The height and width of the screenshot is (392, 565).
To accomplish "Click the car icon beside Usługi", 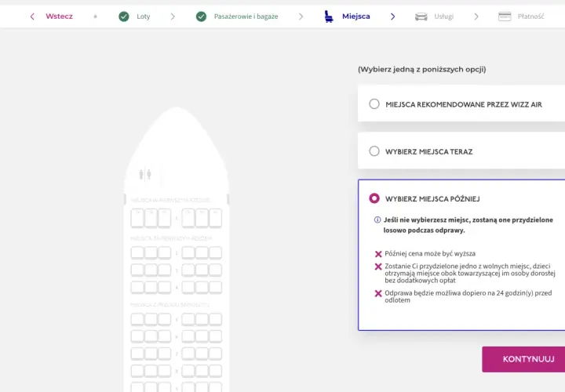I will pyautogui.click(x=421, y=16).
